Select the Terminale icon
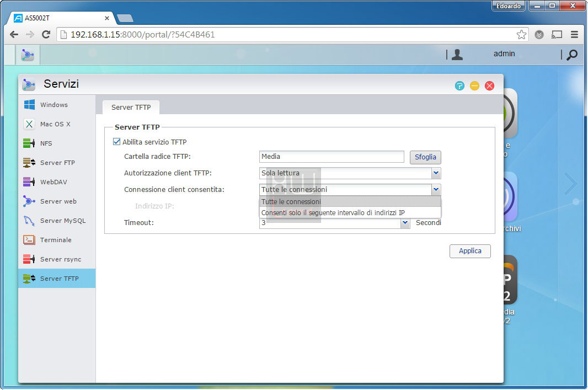 [29, 240]
